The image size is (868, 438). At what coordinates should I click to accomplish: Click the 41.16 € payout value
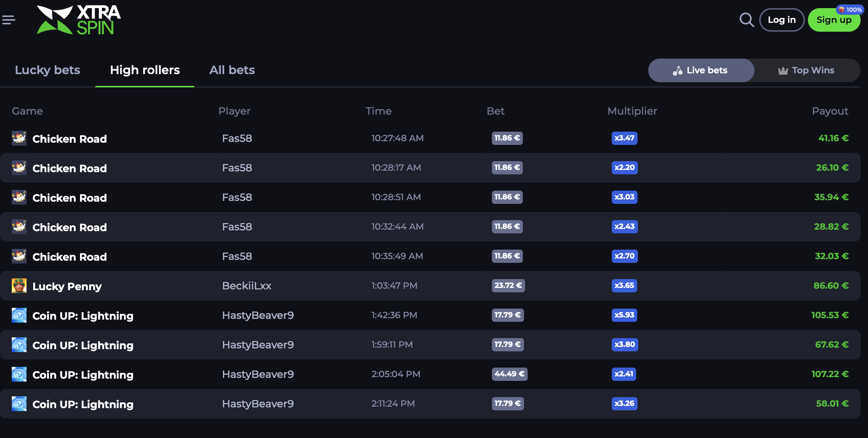pos(833,138)
